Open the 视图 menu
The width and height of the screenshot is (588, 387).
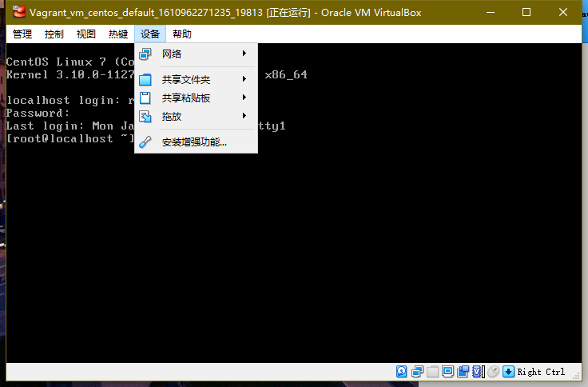[x=86, y=34]
